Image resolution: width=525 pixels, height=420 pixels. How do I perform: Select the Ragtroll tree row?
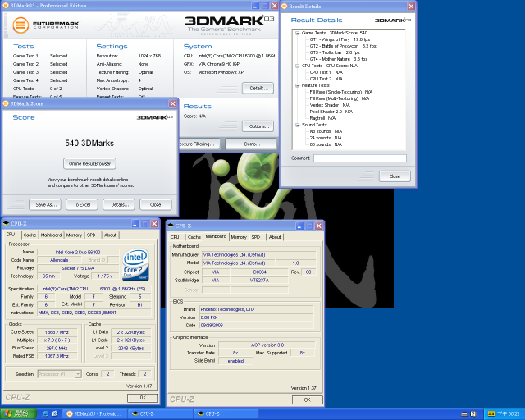click(322, 118)
